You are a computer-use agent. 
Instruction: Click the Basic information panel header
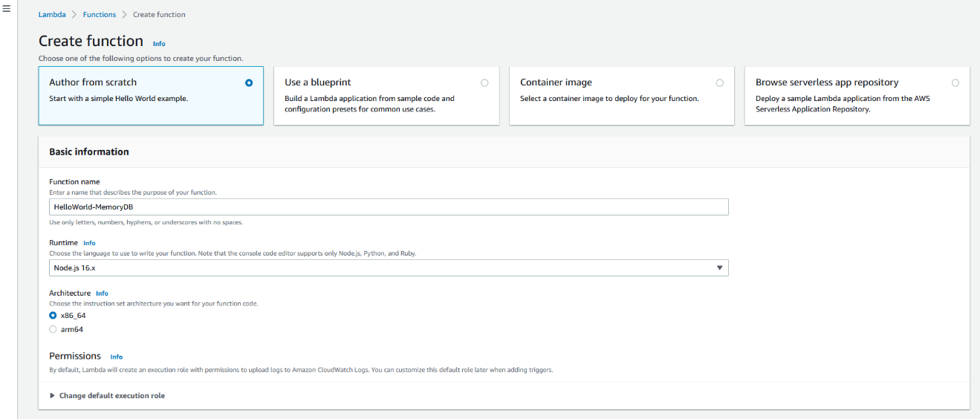point(89,152)
